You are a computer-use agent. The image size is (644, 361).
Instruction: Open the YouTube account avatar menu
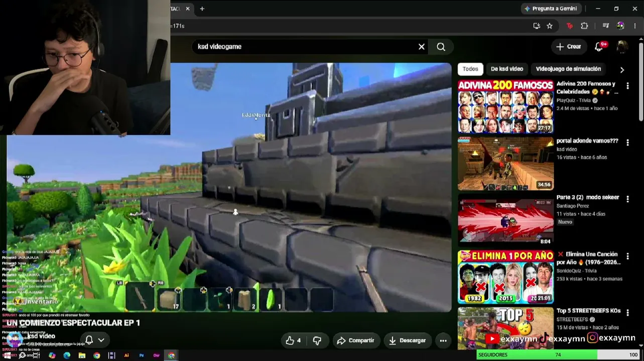622,47
